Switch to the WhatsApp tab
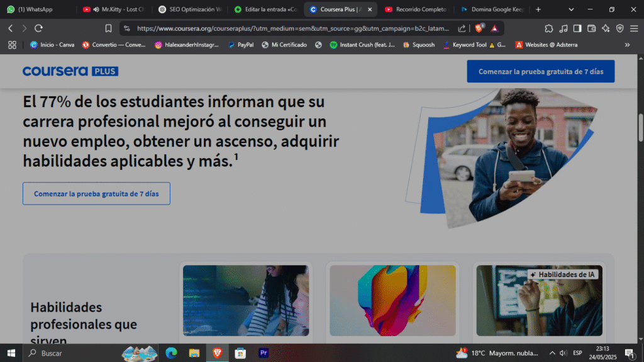 click(x=37, y=9)
